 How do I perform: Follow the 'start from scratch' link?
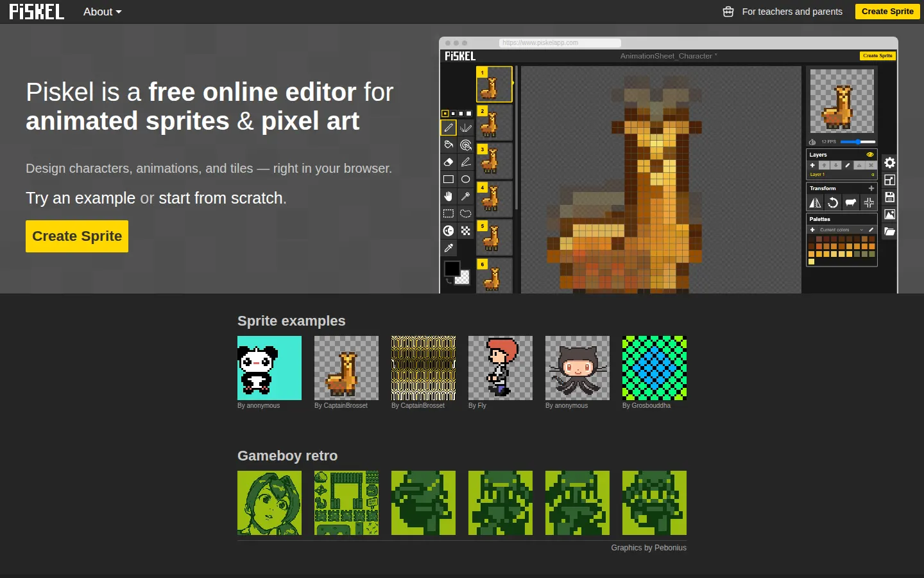221,198
